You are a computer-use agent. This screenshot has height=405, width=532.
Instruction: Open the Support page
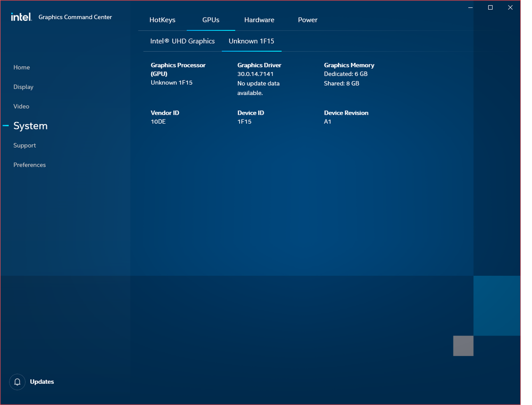[24, 145]
